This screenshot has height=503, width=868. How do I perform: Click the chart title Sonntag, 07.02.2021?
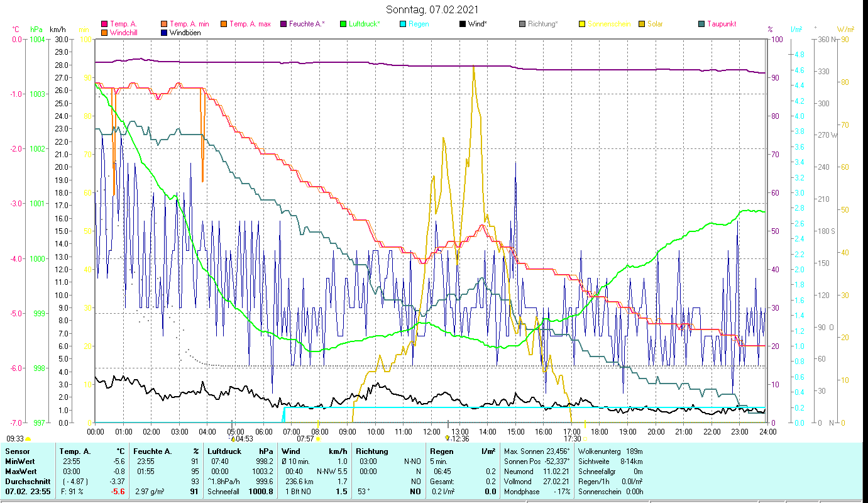pyautogui.click(x=432, y=9)
